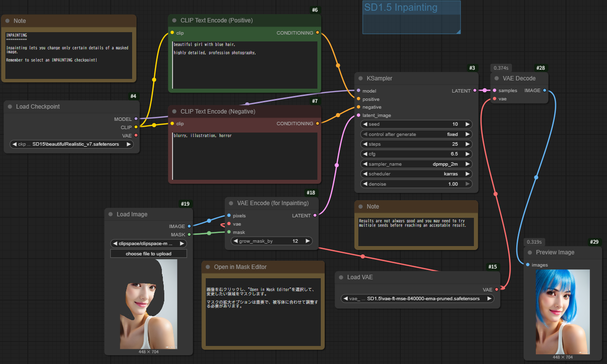
Task: Click the Preview Image images input socket
Action: click(528, 265)
